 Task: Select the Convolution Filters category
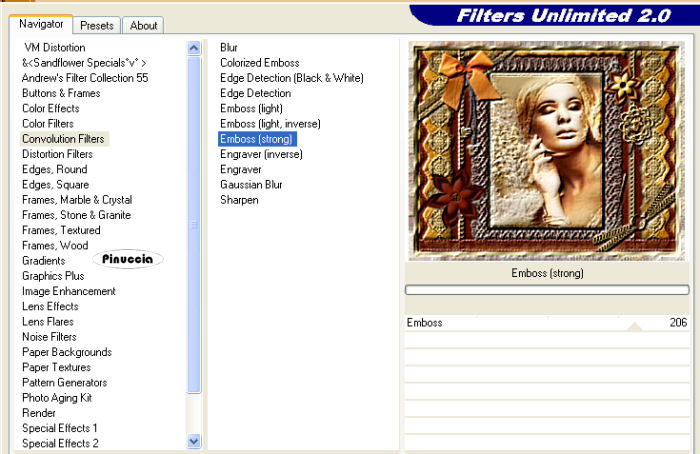(63, 139)
